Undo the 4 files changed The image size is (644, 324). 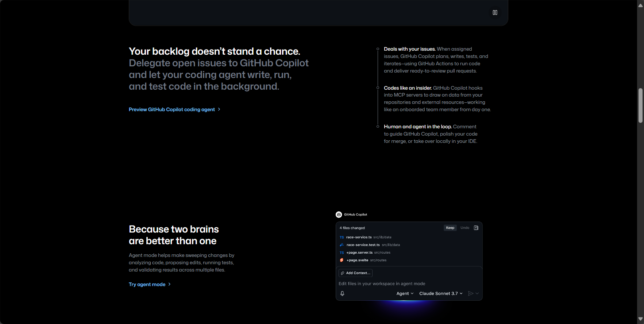click(464, 228)
